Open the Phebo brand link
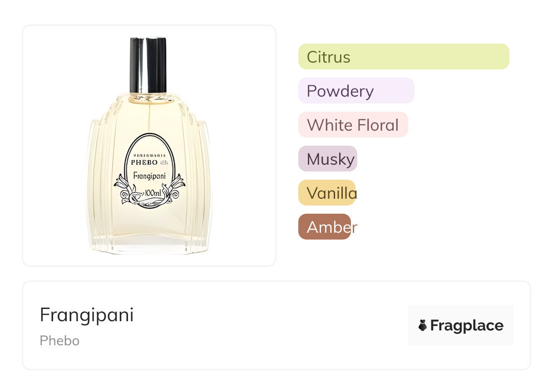This screenshot has width=553, height=392. click(59, 341)
